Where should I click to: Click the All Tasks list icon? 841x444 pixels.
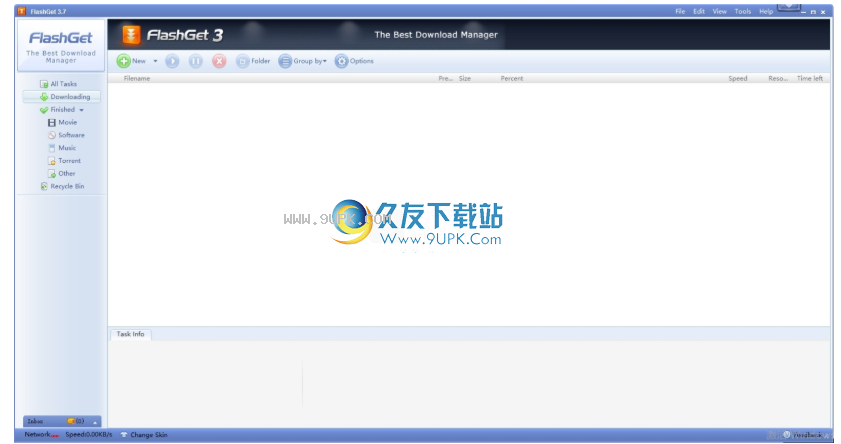coord(44,84)
